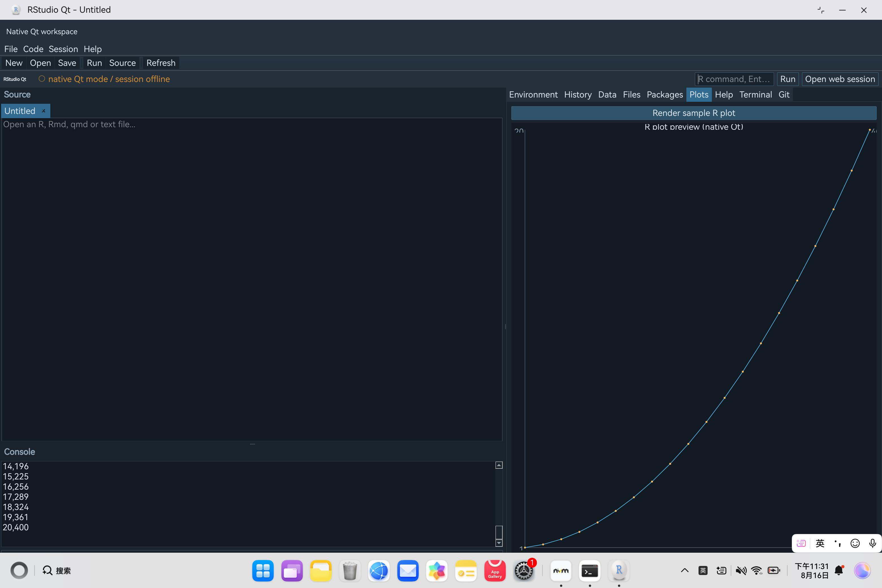Open the yellow file manager in the dock

[x=321, y=571]
